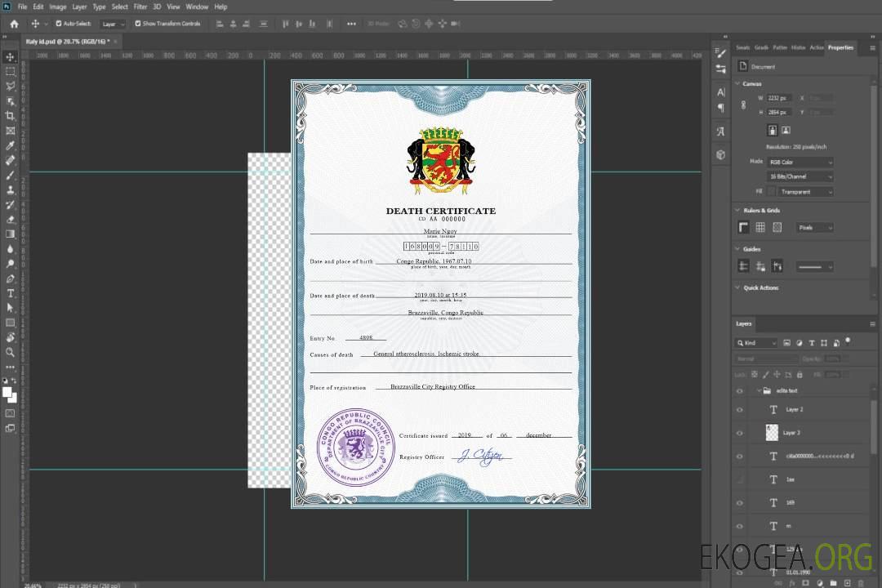Select the Crop tool
The width and height of the screenshot is (882, 588).
(x=10, y=116)
